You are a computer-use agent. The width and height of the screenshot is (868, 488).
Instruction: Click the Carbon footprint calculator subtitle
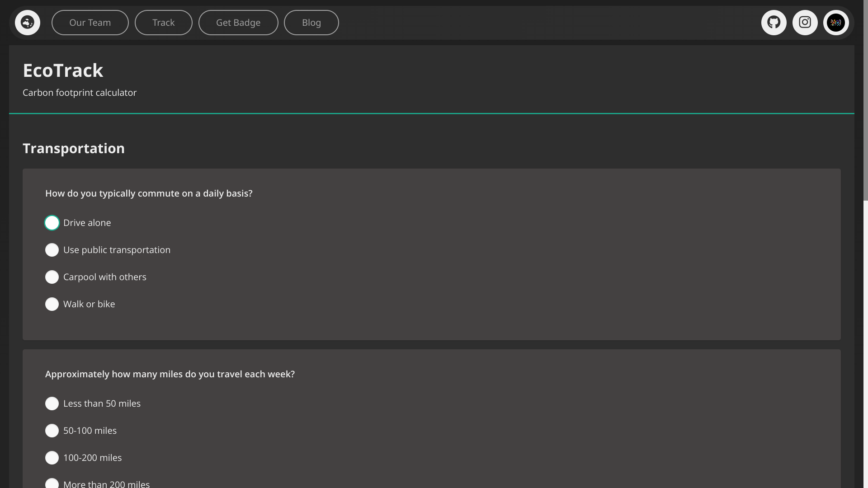coord(80,93)
